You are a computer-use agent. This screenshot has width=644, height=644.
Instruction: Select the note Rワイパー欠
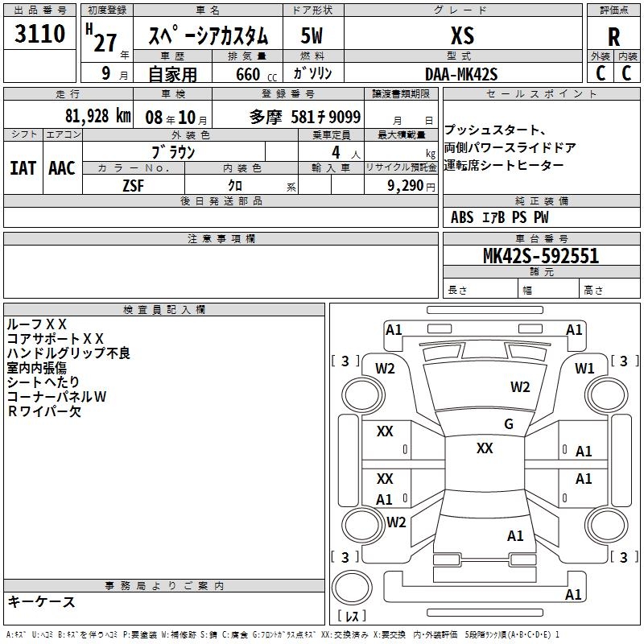tap(44, 411)
